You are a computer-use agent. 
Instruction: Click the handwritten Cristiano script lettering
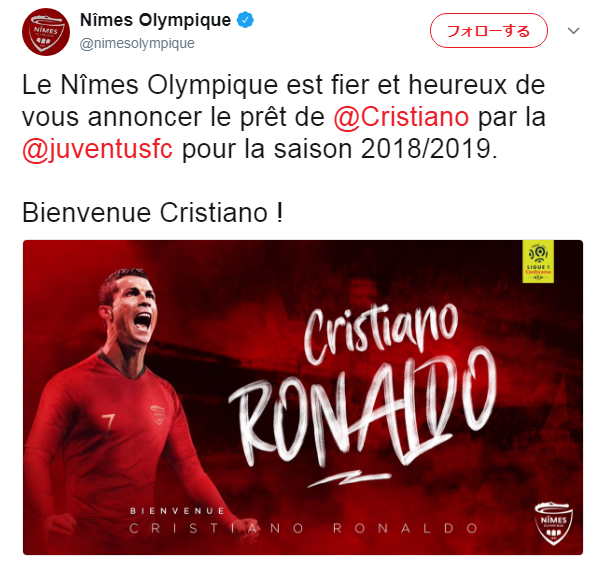381,333
